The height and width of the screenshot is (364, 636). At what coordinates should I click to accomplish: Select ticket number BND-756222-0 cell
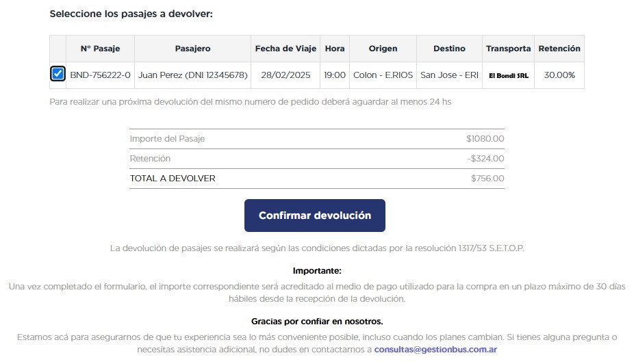(x=100, y=75)
